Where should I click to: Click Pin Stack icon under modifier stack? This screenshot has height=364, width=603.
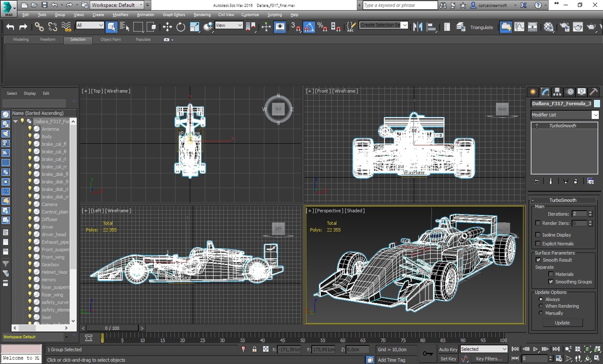coord(536,181)
